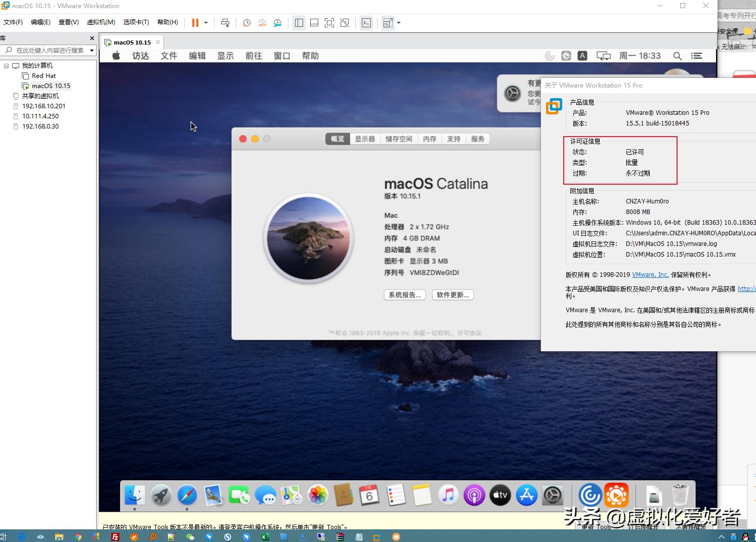Screen dimensions: 756x542
Task: Open the search scope dropdown in library
Action: 91,50
